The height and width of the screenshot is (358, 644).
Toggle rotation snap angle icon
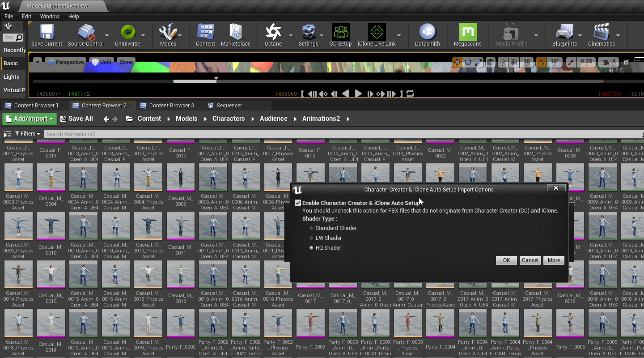(541, 62)
